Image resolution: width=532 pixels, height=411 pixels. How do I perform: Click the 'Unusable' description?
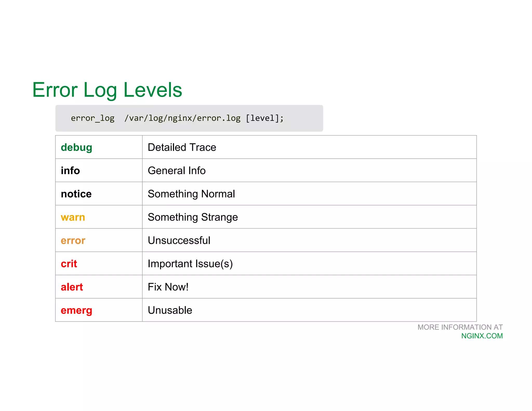(170, 310)
